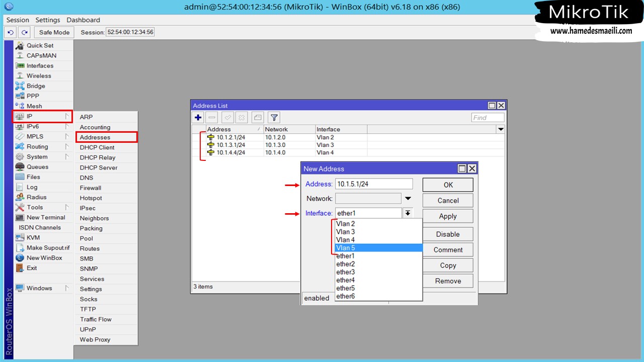
Task: Open Files in the sidebar
Action: pos(33,177)
